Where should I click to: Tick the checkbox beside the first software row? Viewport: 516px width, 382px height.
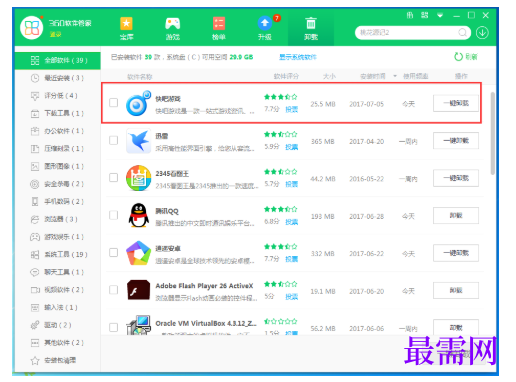click(114, 102)
